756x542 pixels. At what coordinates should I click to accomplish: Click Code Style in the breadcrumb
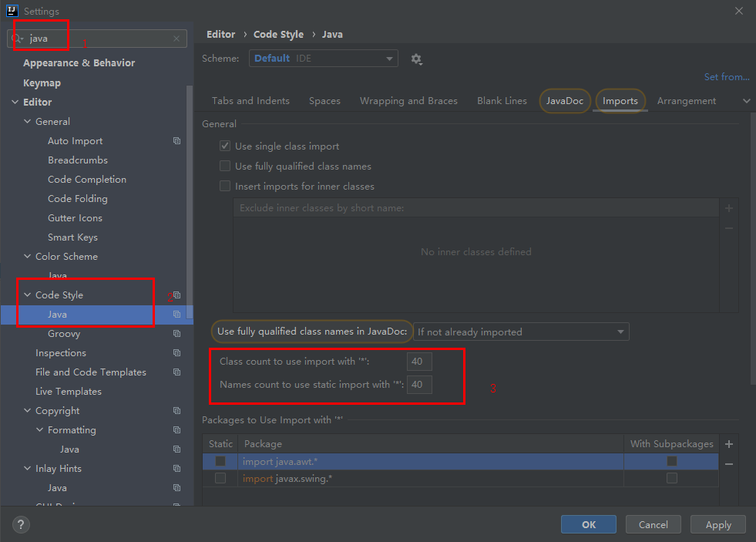[x=279, y=34]
